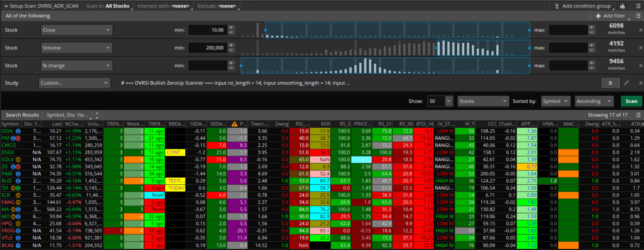Click the 24 badge icon beside FANG
The width and height of the screenshot is (644, 250).
[18, 202]
